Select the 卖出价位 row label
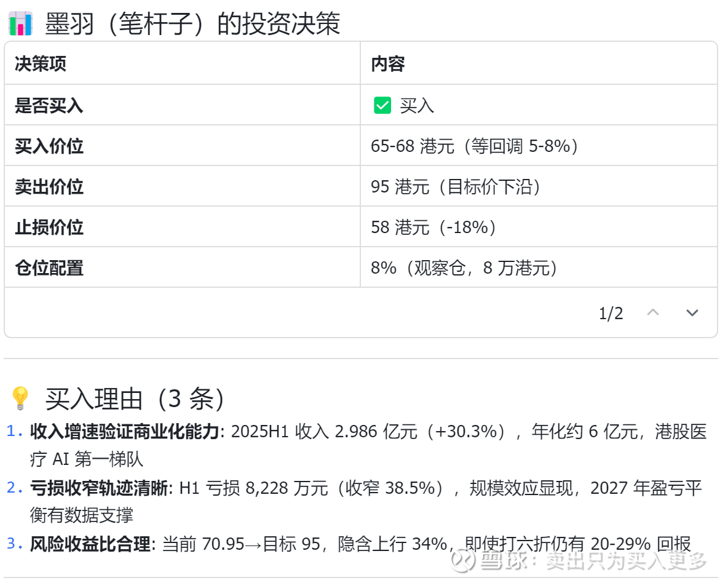Viewport: 728px width, 583px height. (49, 187)
